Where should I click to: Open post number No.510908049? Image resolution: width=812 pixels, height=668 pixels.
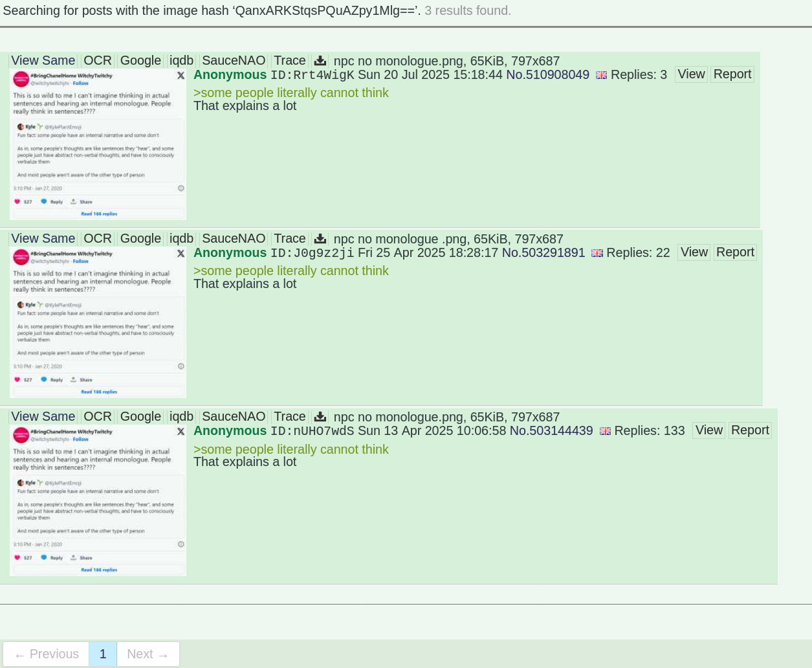547,74
